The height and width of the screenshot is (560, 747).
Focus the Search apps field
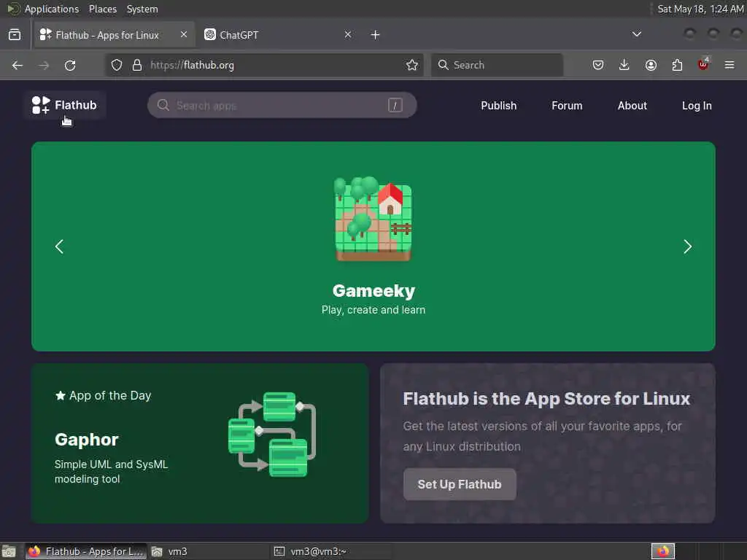click(x=282, y=105)
